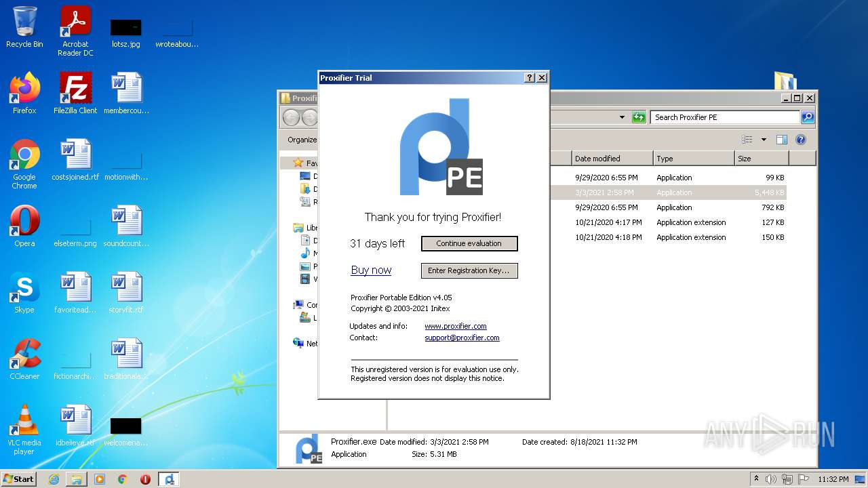Open Organize menu in Explorer
This screenshot has height=488, width=868.
(302, 140)
